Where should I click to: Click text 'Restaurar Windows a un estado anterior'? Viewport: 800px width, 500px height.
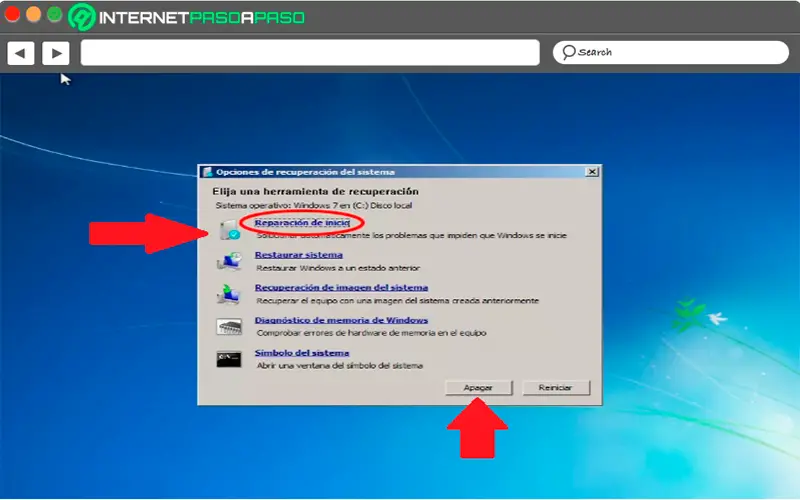click(338, 268)
